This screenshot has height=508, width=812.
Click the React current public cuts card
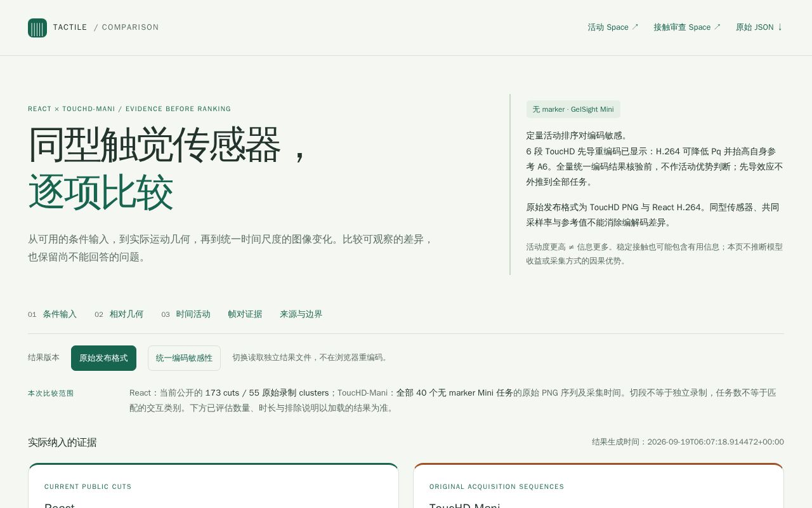pyautogui.click(x=213, y=486)
